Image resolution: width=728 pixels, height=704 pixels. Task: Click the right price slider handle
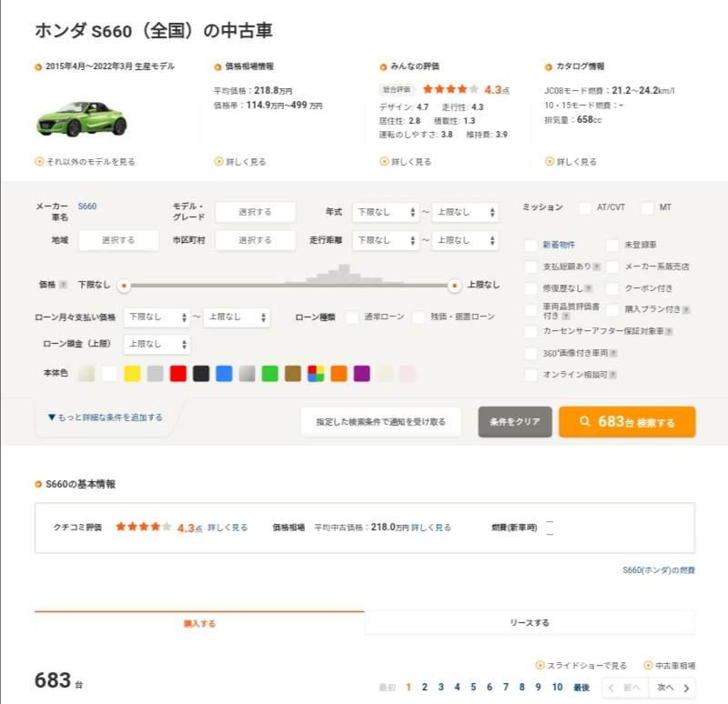coord(454,286)
